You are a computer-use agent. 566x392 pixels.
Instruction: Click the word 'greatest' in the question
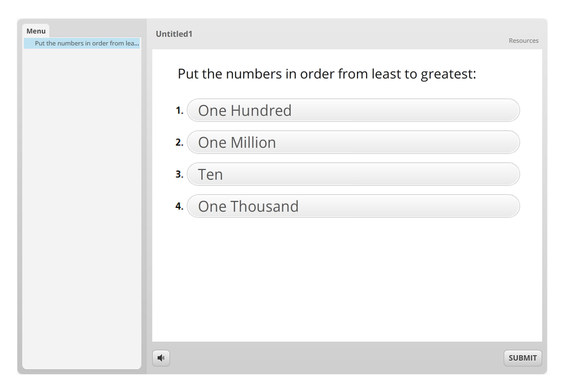(x=446, y=75)
